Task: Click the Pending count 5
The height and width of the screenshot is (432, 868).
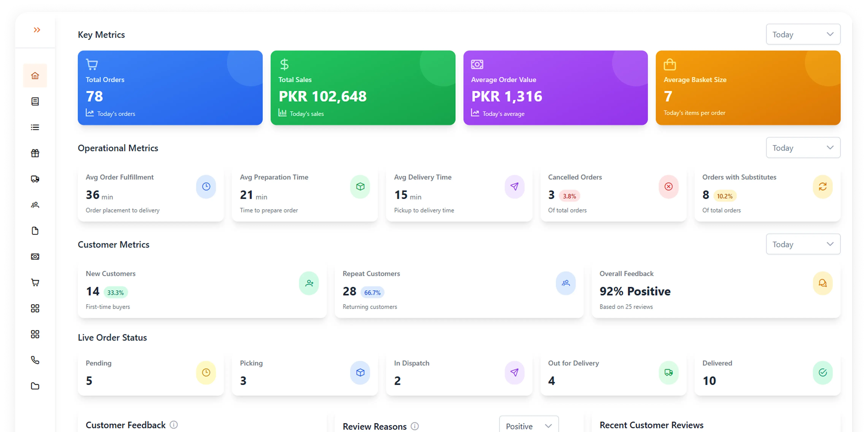Action: pyautogui.click(x=89, y=381)
